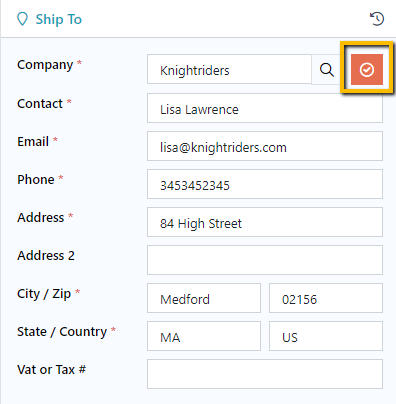The width and height of the screenshot is (396, 404).
Task: Click the State field showing MA
Action: (204, 336)
